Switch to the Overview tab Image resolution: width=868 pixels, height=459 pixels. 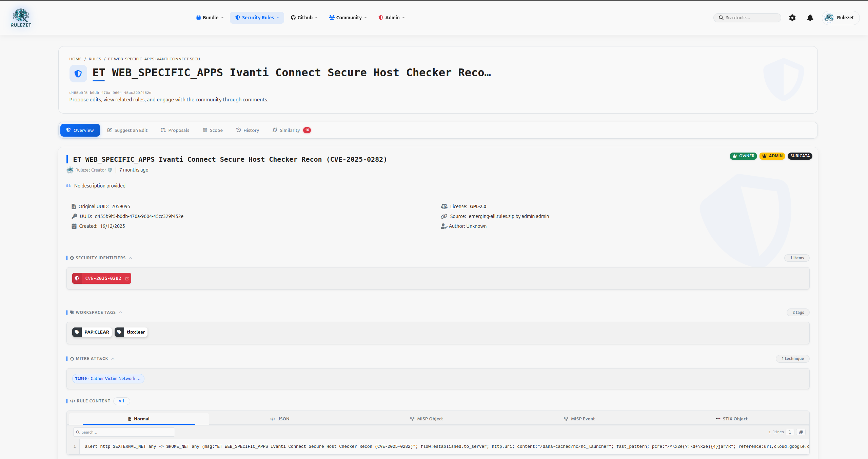(x=80, y=130)
